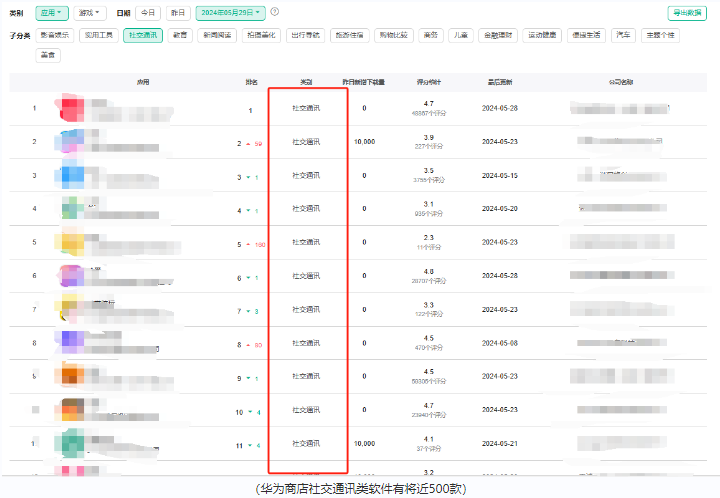The height and width of the screenshot is (498, 720).
Task: Click the 昨日新增下载量 column header
Action: pyautogui.click(x=364, y=81)
